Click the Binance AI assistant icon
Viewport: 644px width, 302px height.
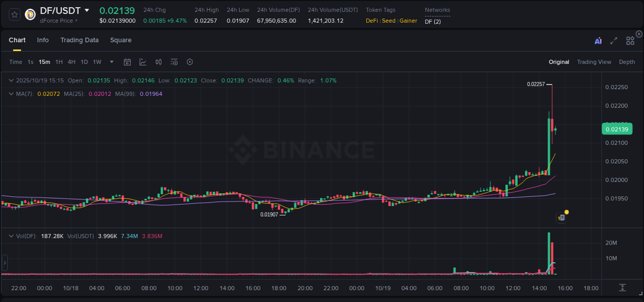tap(597, 40)
